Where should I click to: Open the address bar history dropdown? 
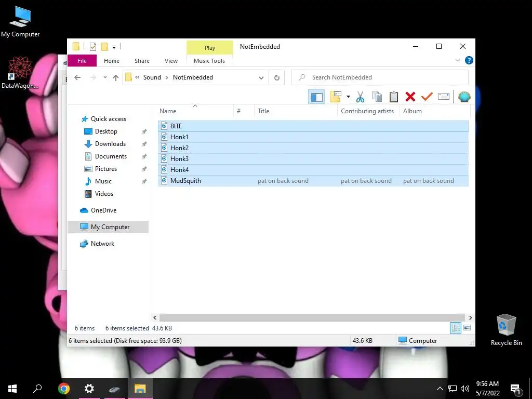point(261,78)
